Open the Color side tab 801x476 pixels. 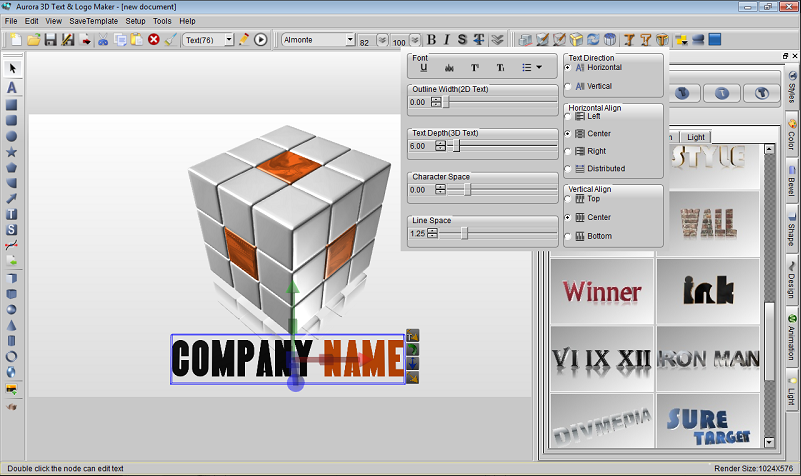(792, 134)
